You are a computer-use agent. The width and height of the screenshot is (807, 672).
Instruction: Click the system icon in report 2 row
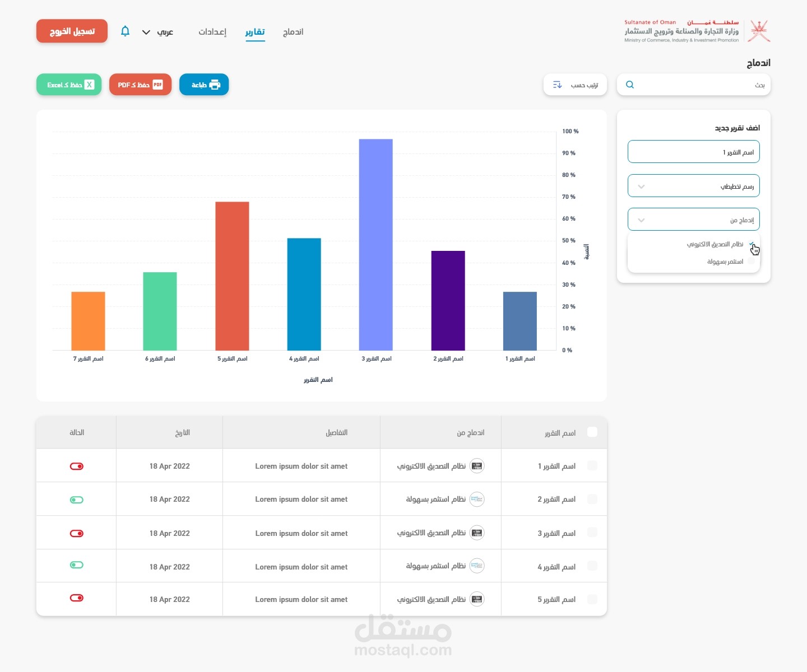tap(477, 499)
